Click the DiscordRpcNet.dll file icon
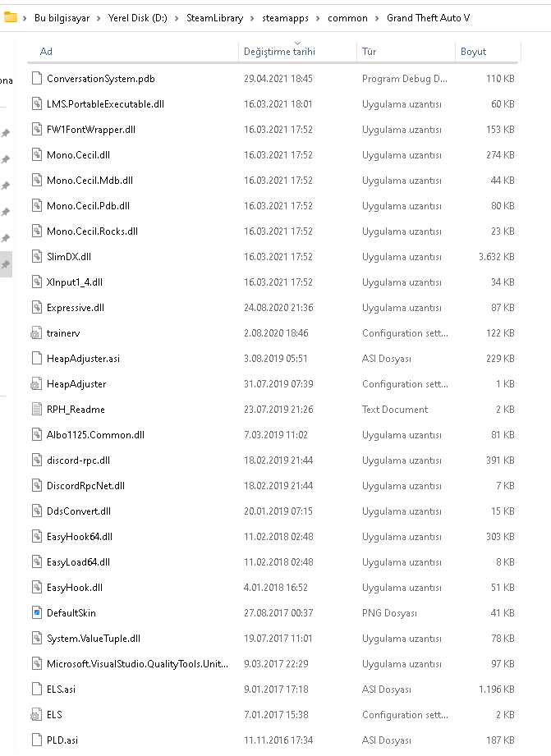 [x=37, y=485]
